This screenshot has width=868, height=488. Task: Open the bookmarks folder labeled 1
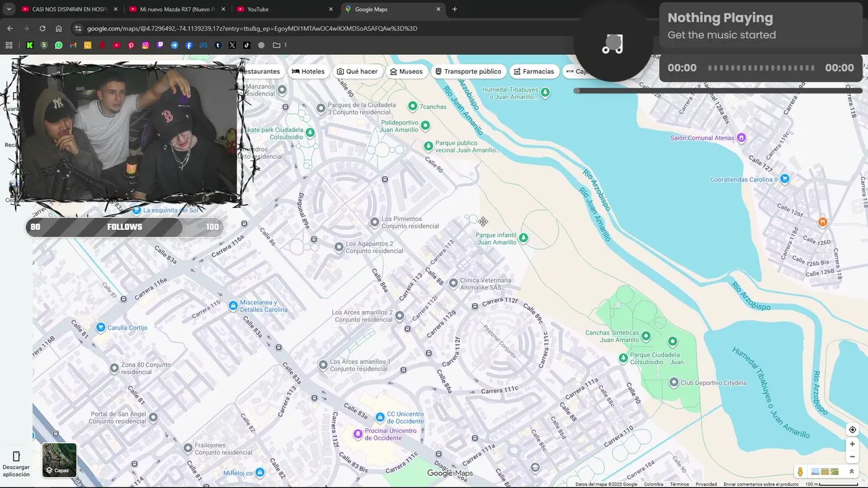click(x=279, y=45)
